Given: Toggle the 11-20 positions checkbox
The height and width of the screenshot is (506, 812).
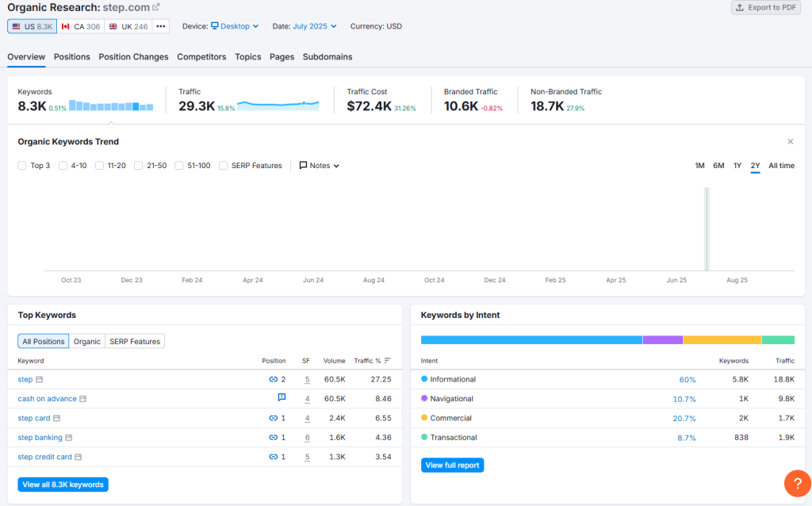Looking at the screenshot, I should pyautogui.click(x=99, y=166).
